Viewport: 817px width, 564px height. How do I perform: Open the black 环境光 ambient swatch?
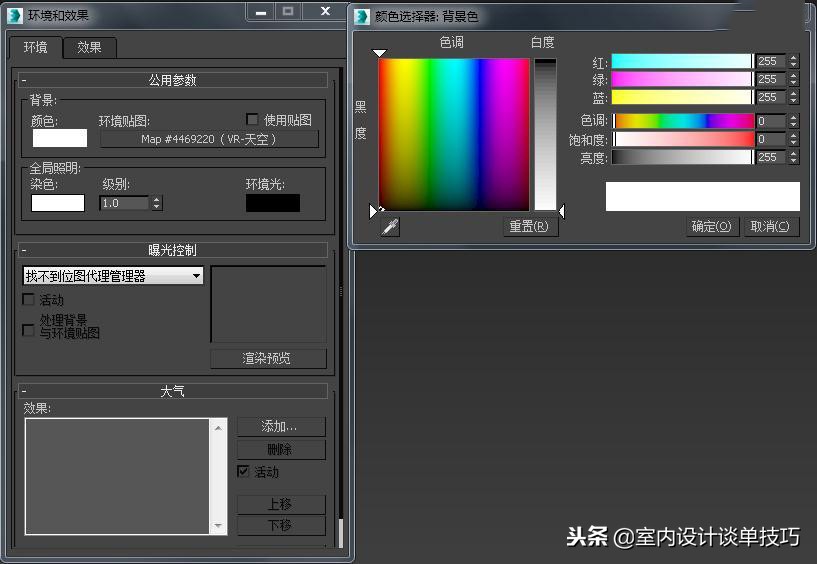pos(273,203)
